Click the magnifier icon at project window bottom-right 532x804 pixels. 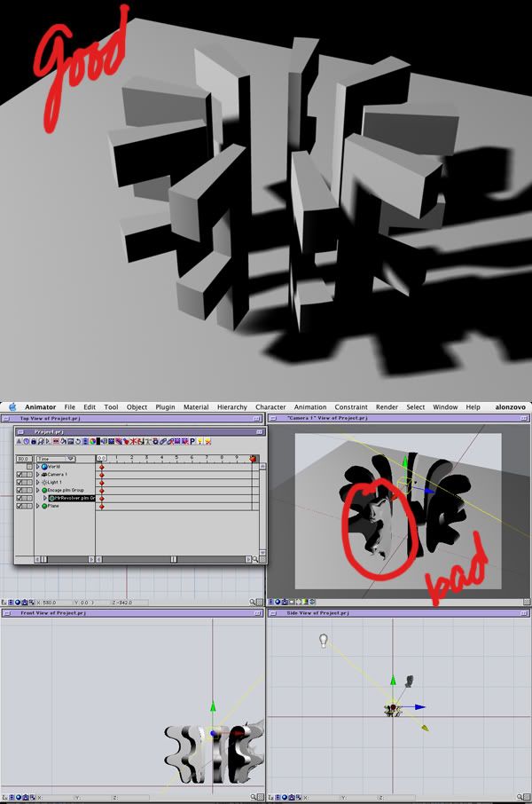[x=255, y=559]
